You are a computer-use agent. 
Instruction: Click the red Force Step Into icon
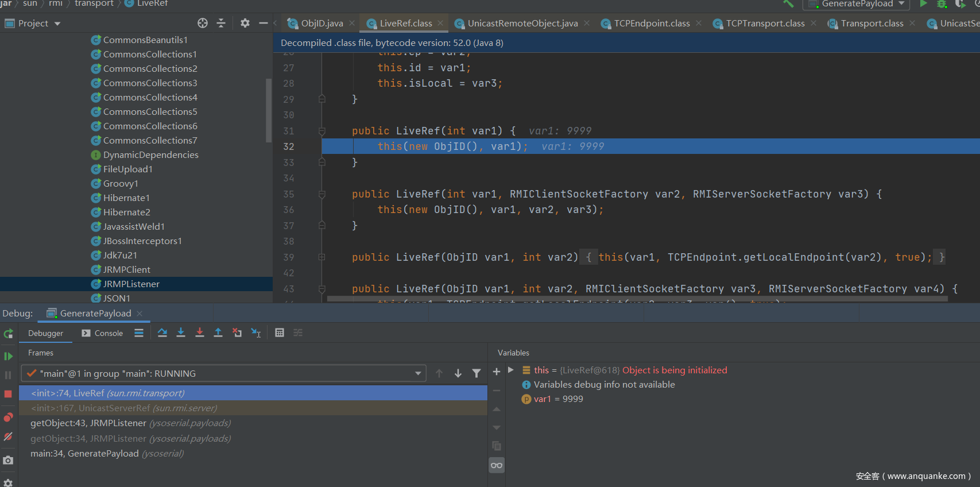coord(200,333)
